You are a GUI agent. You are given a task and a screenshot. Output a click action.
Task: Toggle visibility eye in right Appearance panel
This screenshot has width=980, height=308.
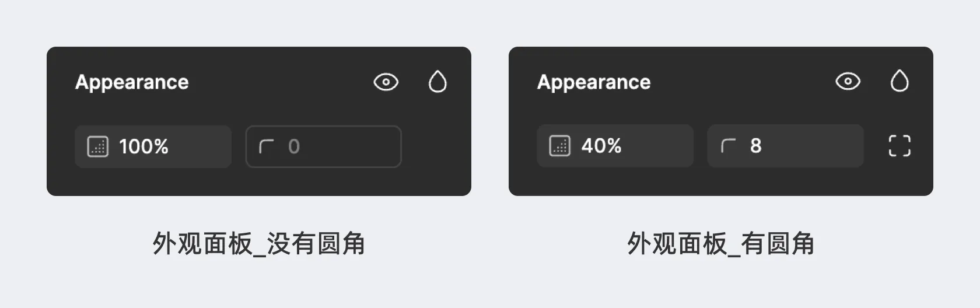[848, 82]
